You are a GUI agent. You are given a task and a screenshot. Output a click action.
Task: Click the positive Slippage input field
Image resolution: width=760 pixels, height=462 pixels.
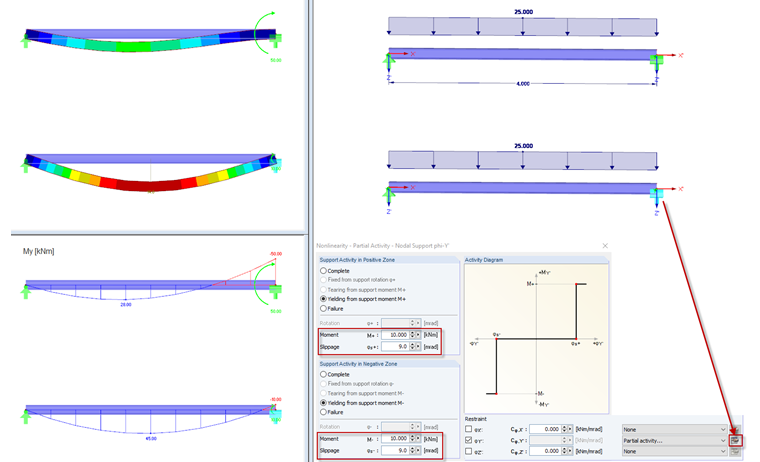tap(395, 347)
